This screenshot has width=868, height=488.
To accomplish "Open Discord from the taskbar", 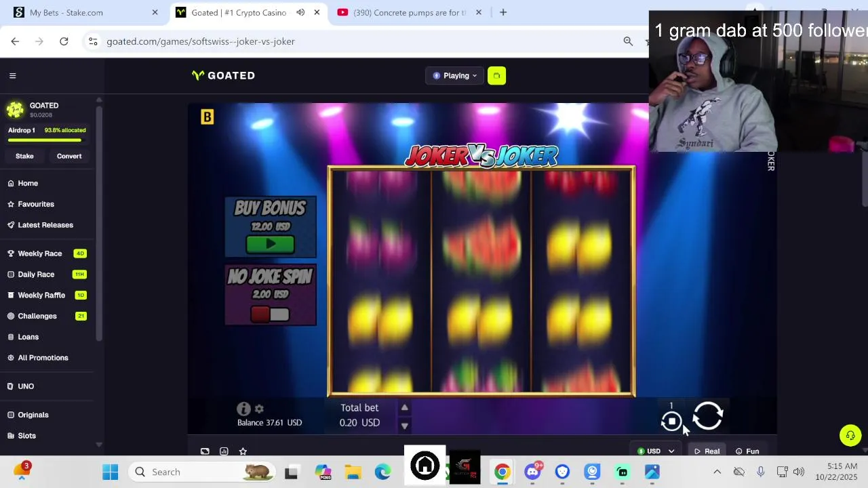I will pyautogui.click(x=532, y=472).
